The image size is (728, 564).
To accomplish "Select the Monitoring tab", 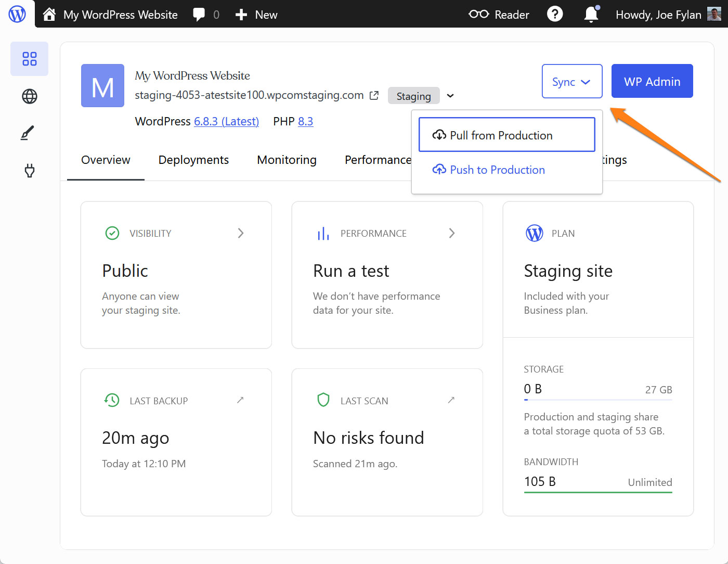I will 287,160.
